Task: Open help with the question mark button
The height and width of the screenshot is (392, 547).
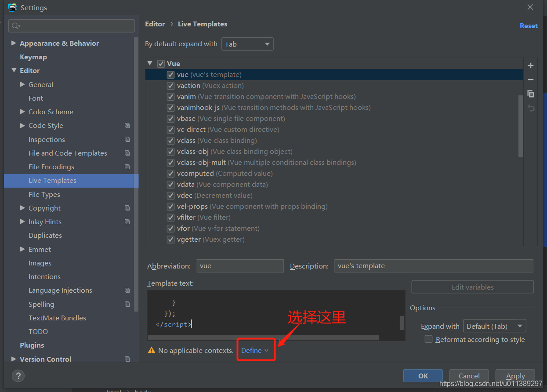Action: 18,376
